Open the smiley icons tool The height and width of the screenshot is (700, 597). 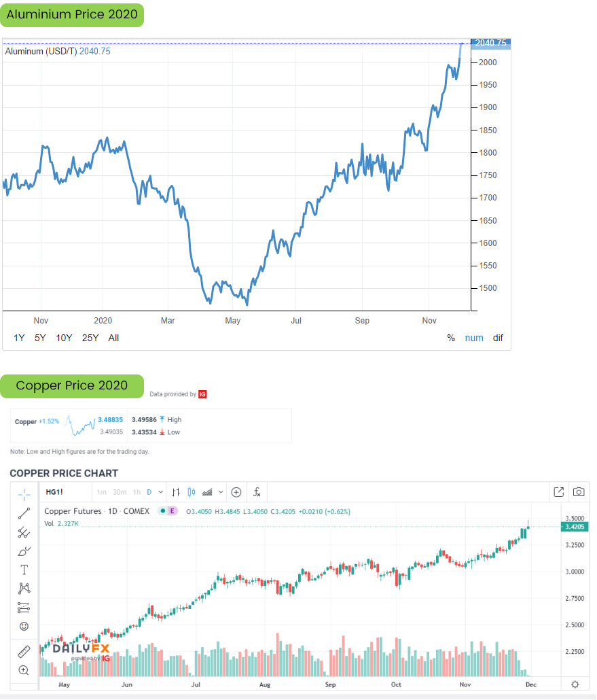[24, 625]
